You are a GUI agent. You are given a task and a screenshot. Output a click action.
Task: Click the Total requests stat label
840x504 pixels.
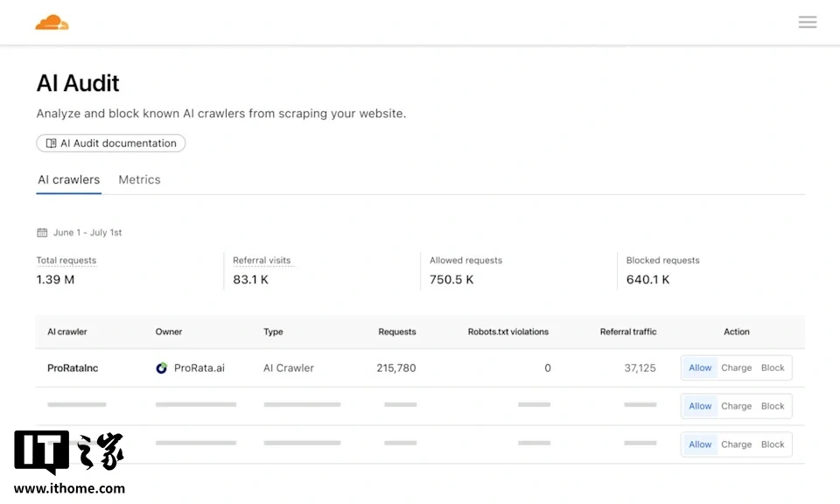[x=66, y=261]
